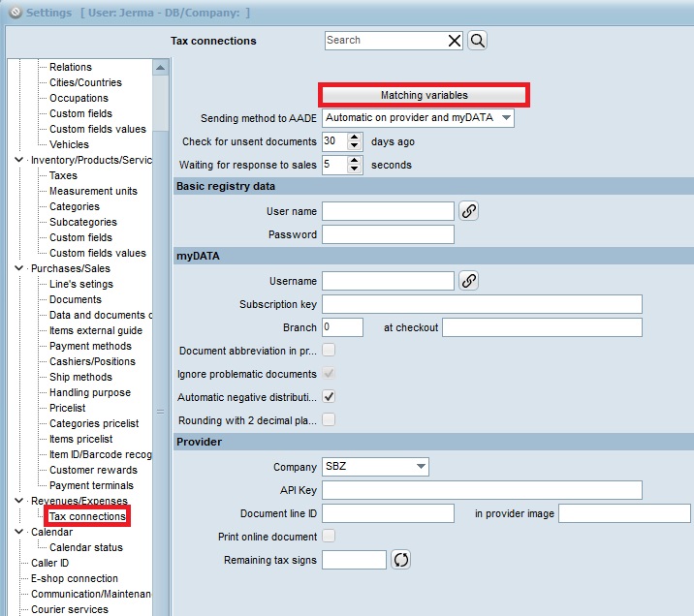Open Ship methods item
Image resolution: width=694 pixels, height=616 pixels.
coord(80,377)
